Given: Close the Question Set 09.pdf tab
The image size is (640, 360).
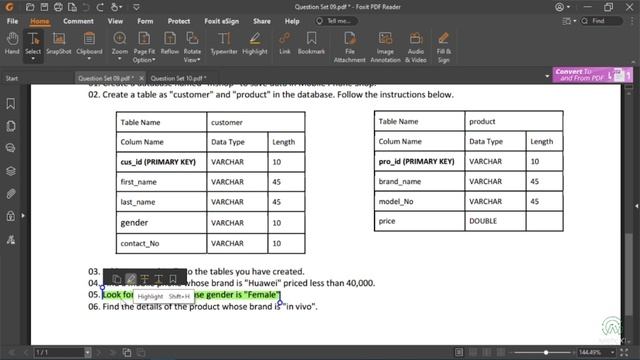Looking at the screenshot, I should click(x=141, y=78).
